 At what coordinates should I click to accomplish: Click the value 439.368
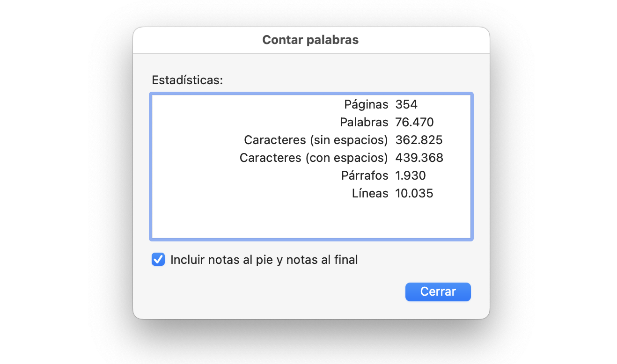[x=419, y=158]
